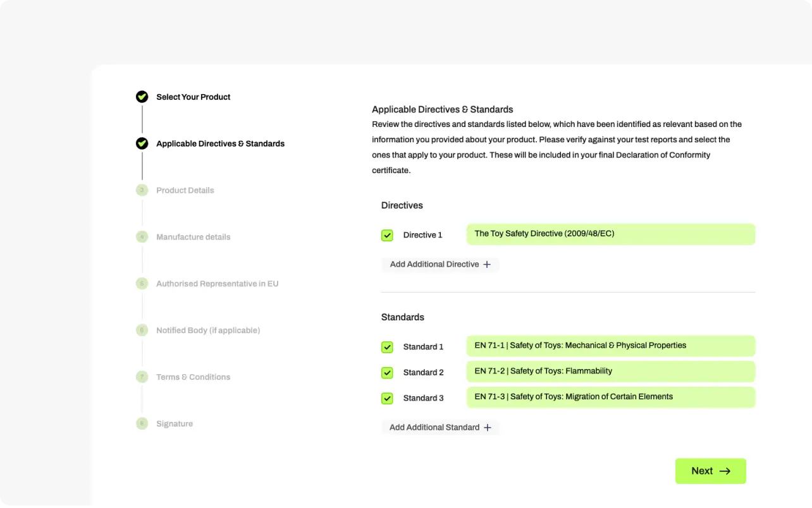812x508 pixels.
Task: Click the step 5 Authorised Representative circle
Action: pos(142,284)
